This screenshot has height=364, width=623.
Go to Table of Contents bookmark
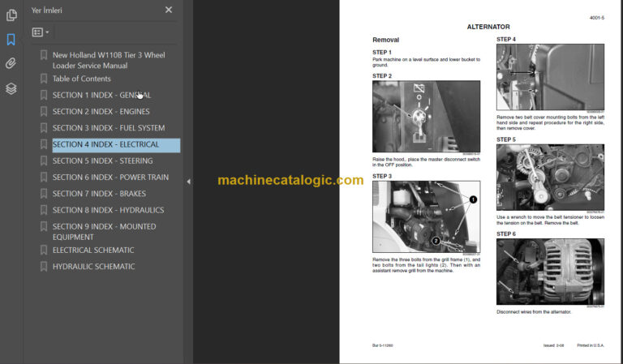click(x=81, y=79)
